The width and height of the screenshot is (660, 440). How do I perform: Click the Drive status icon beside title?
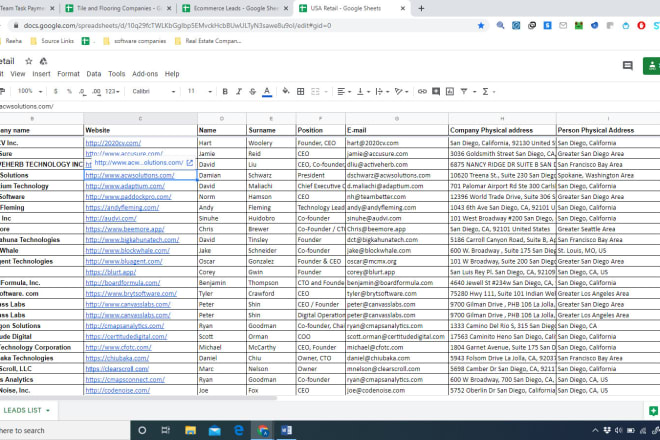[x=43, y=61]
